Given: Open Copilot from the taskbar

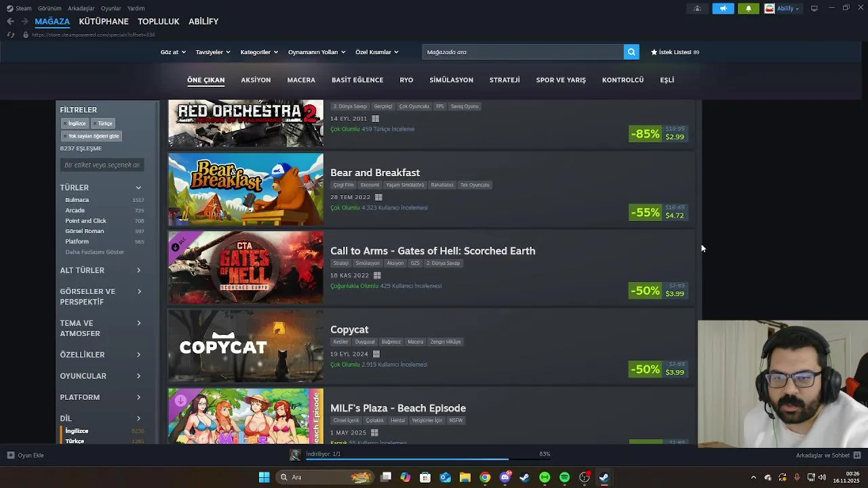Looking at the screenshot, I should pos(406,477).
